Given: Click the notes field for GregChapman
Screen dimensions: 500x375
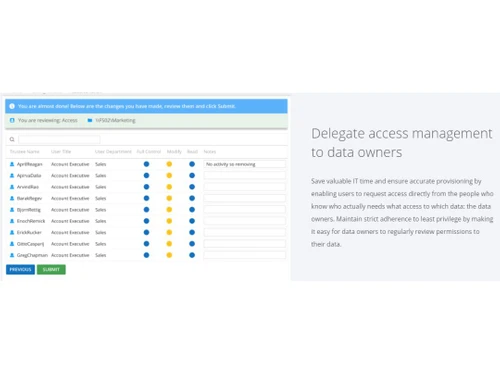Looking at the screenshot, I should [245, 255].
